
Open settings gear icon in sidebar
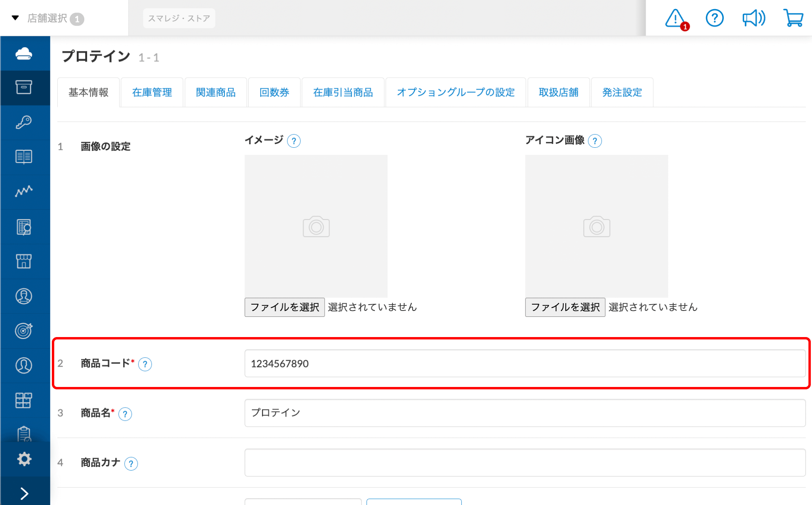coord(24,459)
